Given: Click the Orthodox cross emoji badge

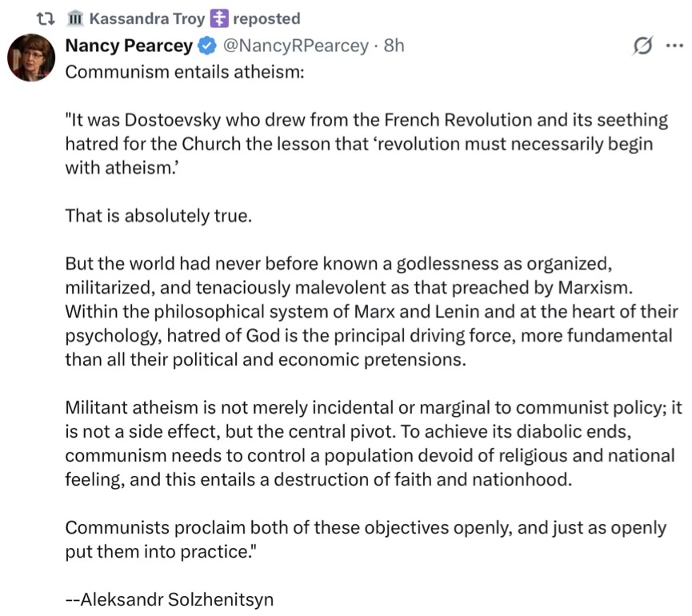Looking at the screenshot, I should point(218,18).
